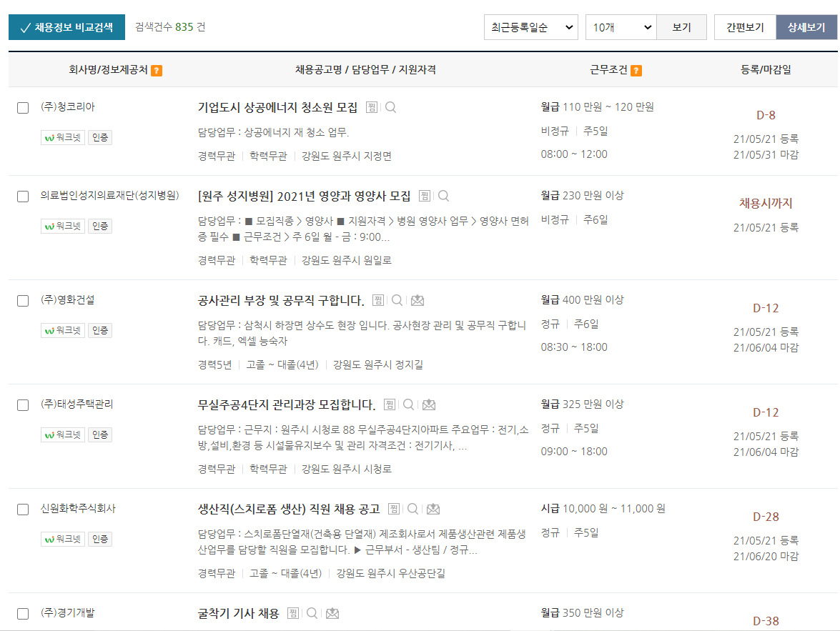The height and width of the screenshot is (631, 840).
Task: Bookmark the 생산직(스치로폼 생산) posting
Action: click(394, 509)
